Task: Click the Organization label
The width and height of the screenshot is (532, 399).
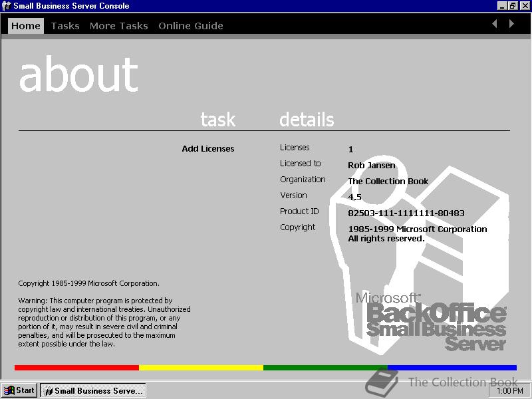Action: click(x=303, y=180)
